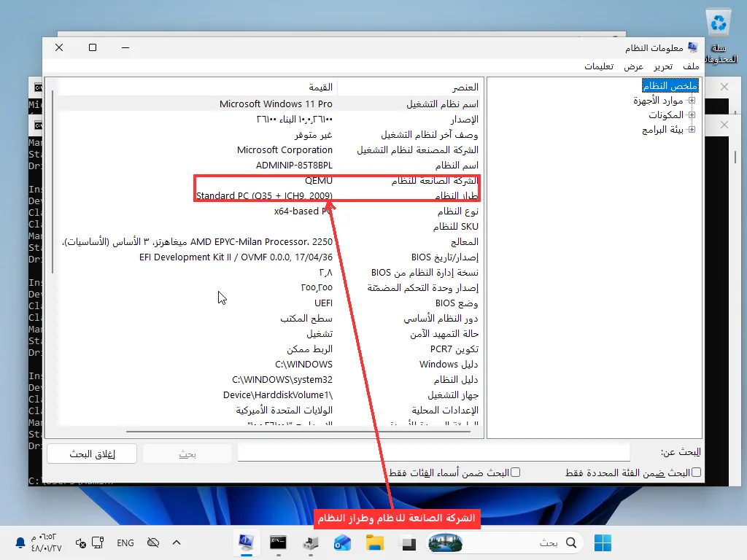Image resolution: width=747 pixels, height=560 pixels.
Task: Click the System Information title bar icon
Action: tap(693, 47)
